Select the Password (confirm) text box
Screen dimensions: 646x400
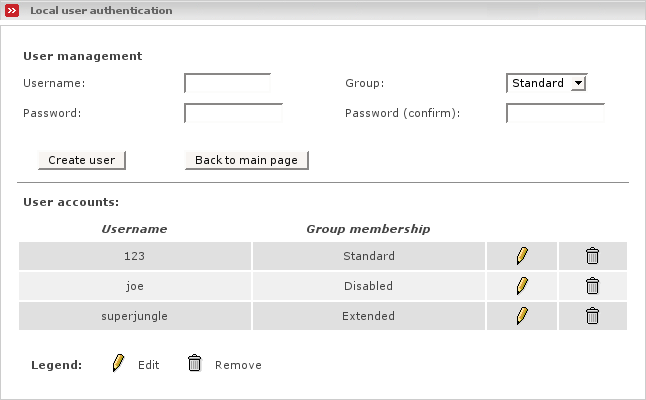pyautogui.click(x=555, y=113)
